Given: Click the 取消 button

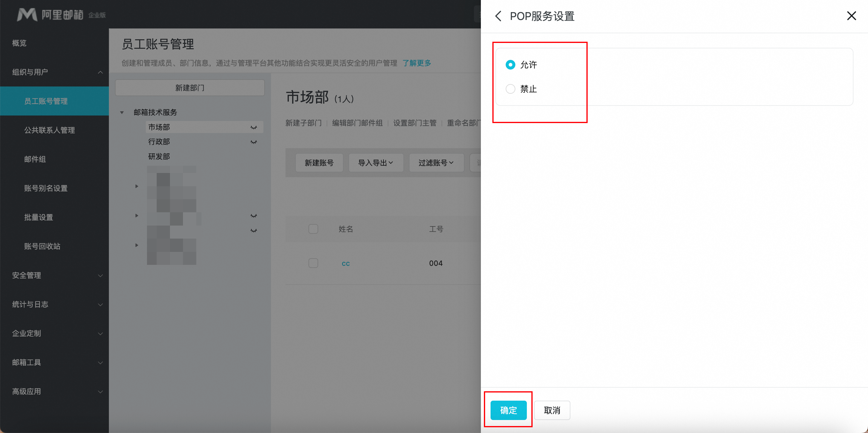Looking at the screenshot, I should [552, 410].
